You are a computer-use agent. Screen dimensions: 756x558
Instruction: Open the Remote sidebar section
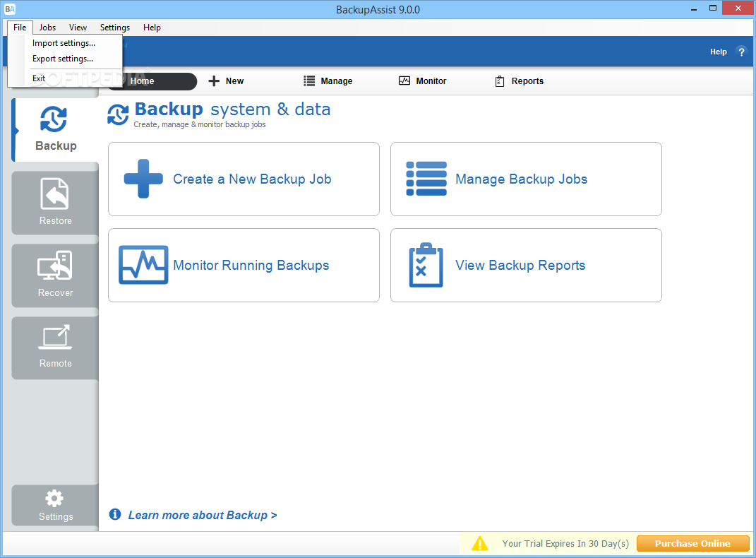[x=56, y=348]
